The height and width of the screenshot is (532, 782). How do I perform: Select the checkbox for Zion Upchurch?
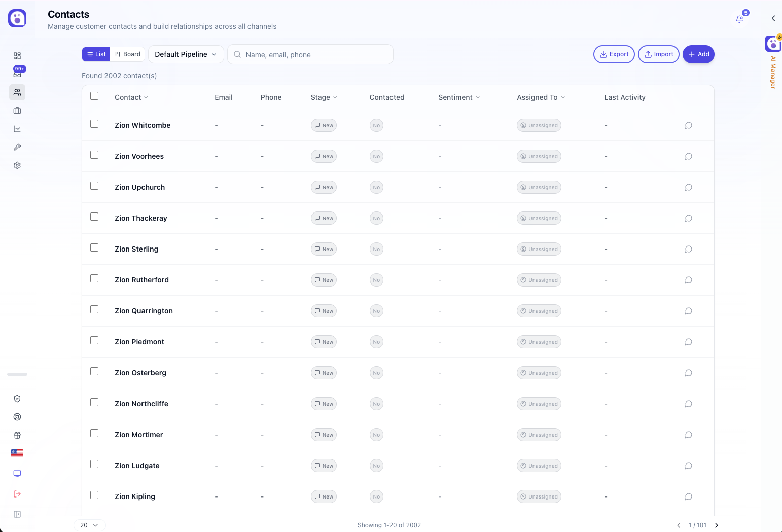(94, 186)
